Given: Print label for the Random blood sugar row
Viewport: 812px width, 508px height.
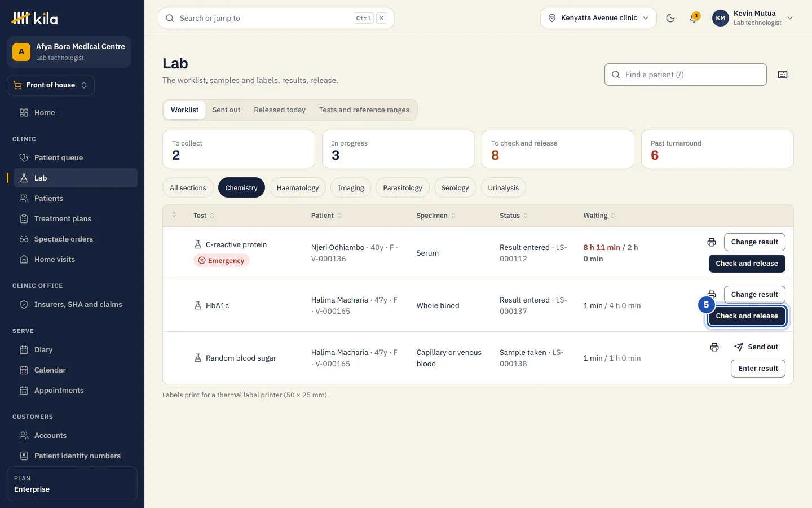Looking at the screenshot, I should click(714, 347).
